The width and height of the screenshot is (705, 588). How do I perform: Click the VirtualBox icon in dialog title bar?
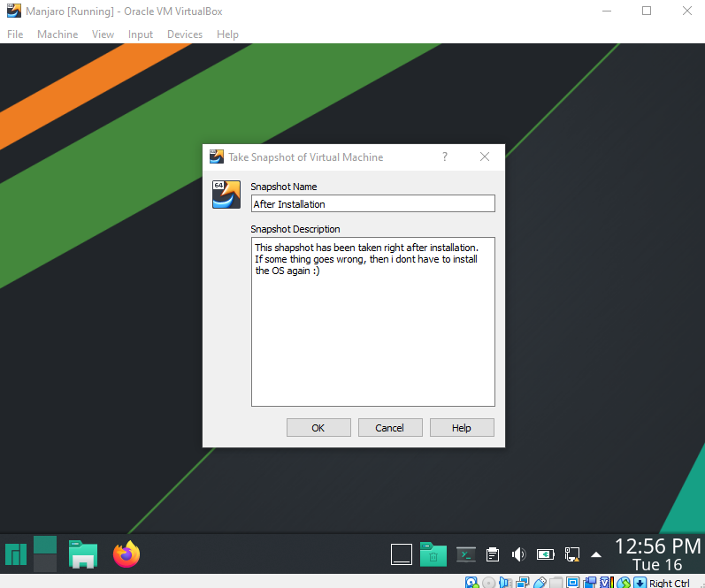coord(217,157)
